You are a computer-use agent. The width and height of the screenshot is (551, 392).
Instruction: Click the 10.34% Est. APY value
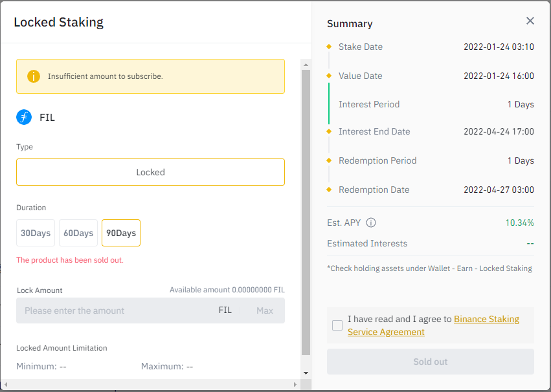pyautogui.click(x=520, y=223)
